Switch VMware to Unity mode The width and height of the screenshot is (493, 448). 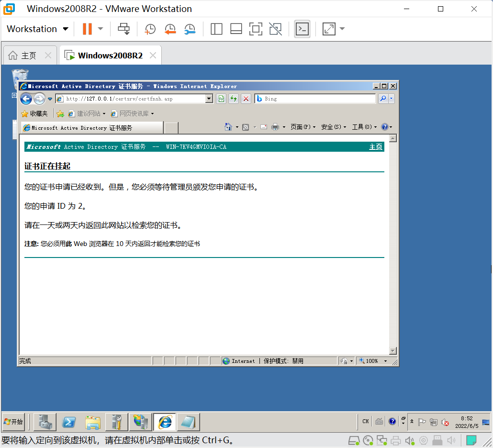tap(275, 29)
